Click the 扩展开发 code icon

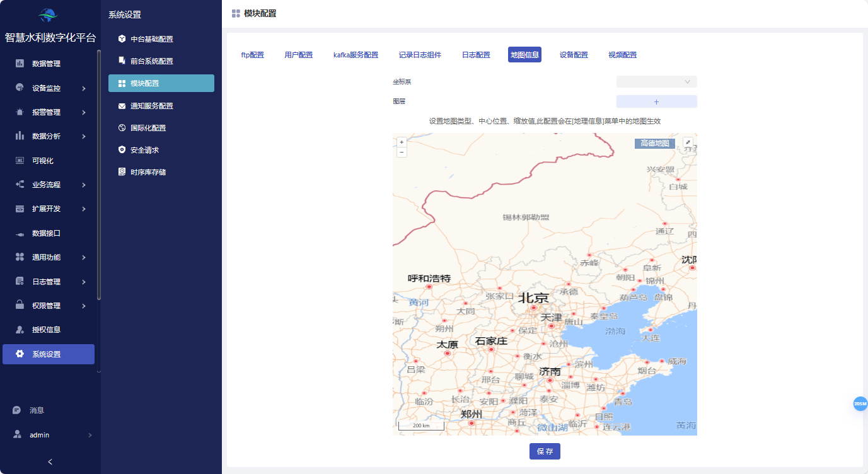[x=20, y=209]
